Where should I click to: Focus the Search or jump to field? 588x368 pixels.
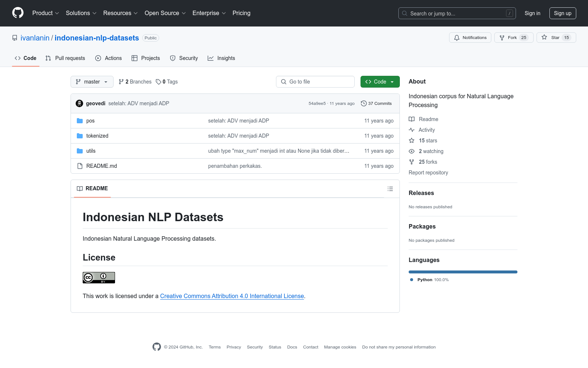point(457,13)
